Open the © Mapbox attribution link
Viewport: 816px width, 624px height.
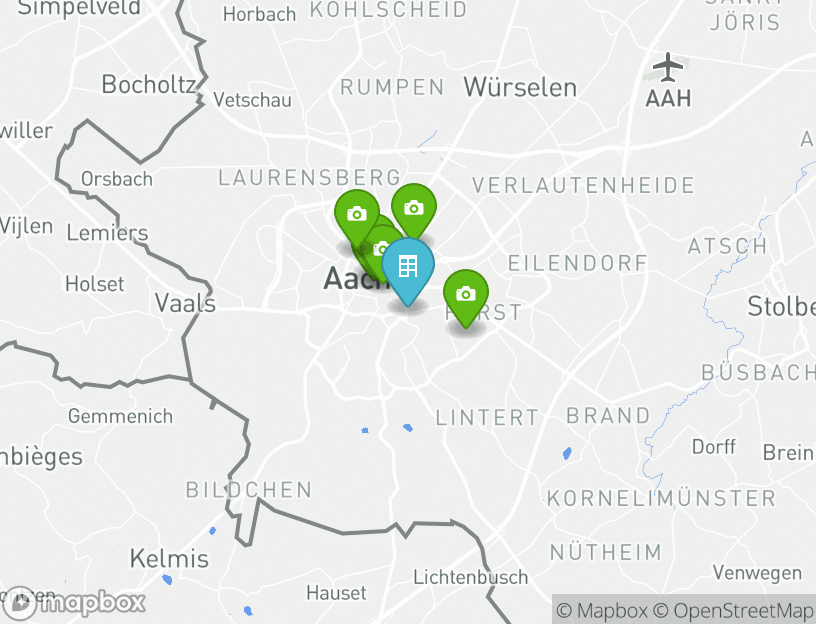click(x=602, y=610)
